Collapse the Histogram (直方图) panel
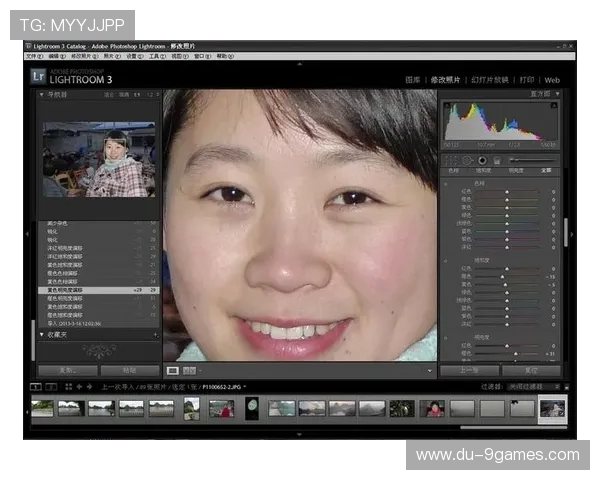This screenshot has width=600, height=480. click(x=555, y=94)
